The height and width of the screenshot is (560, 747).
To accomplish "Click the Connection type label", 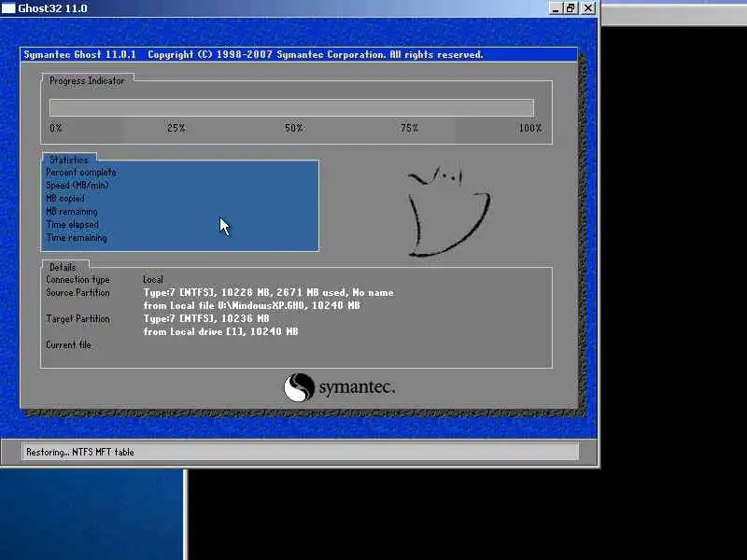I will point(78,279).
